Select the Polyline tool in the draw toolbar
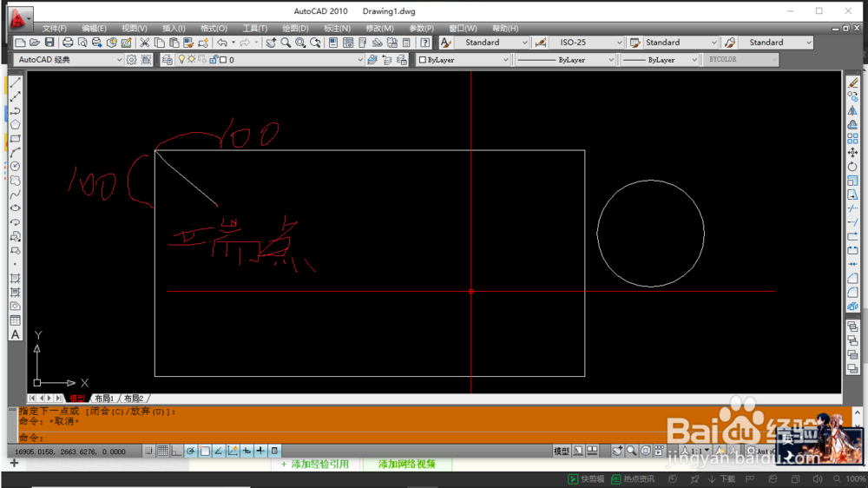 tap(16, 110)
